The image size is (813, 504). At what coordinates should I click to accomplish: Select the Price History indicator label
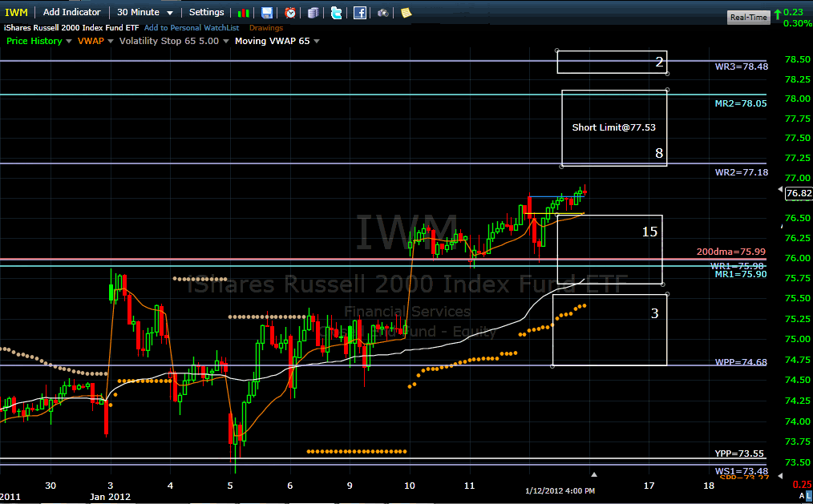[x=34, y=41]
